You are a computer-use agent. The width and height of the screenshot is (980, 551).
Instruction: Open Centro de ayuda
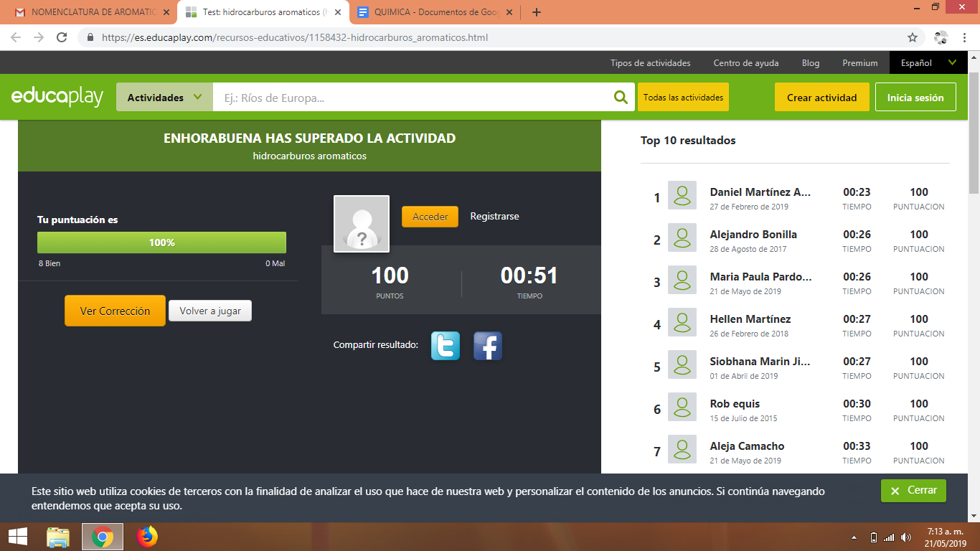pos(746,63)
